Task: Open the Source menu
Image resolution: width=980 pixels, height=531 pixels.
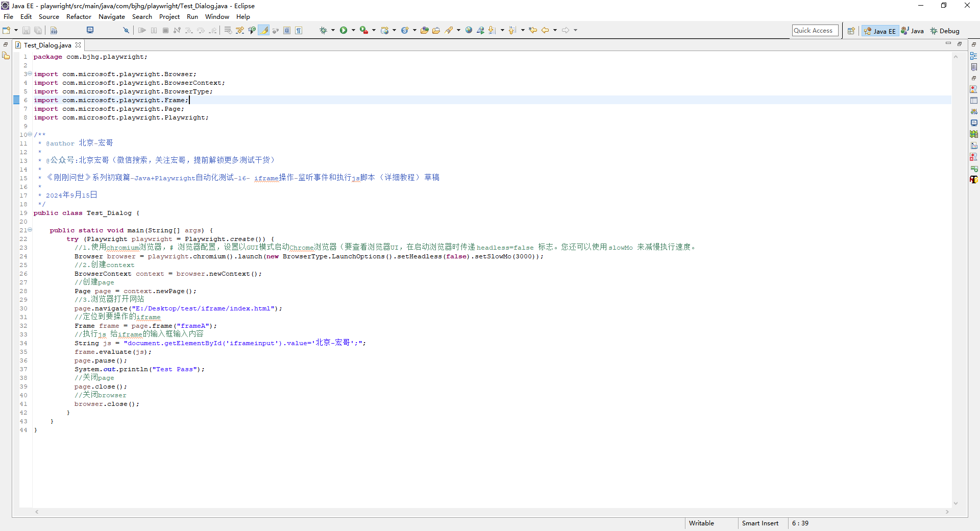Action: (x=49, y=17)
